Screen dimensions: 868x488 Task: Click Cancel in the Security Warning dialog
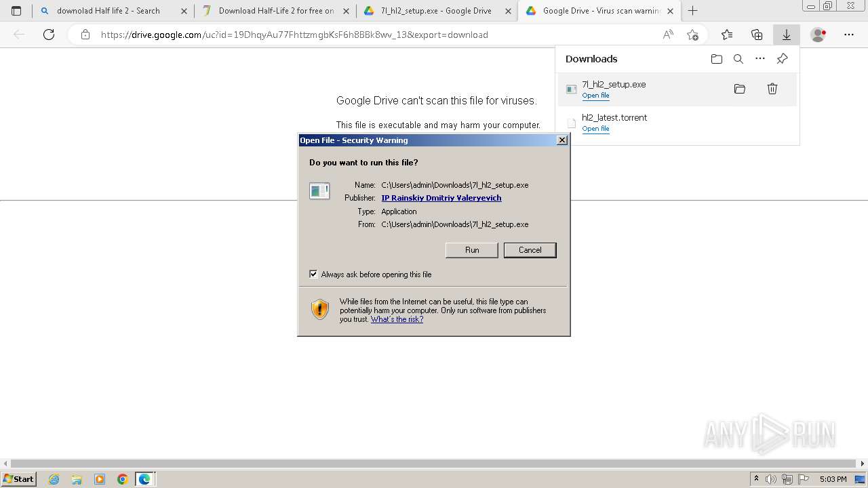tap(530, 250)
